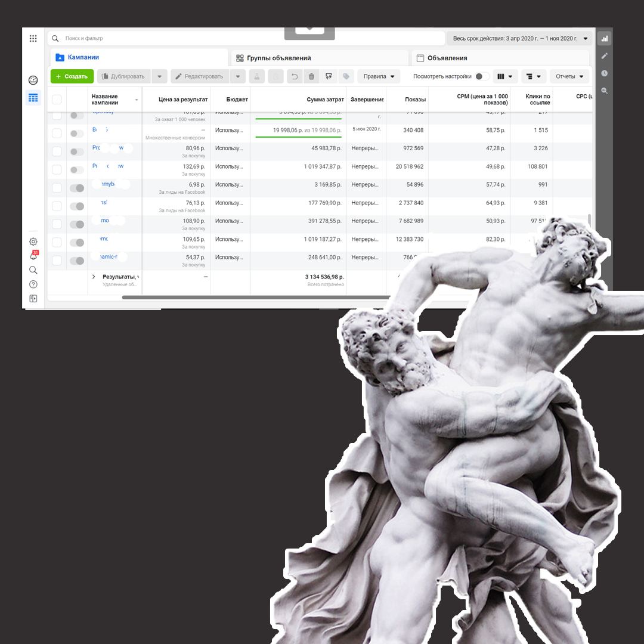The height and width of the screenshot is (644, 644).
Task: Open notifications bell with red badge
Action: (33, 256)
